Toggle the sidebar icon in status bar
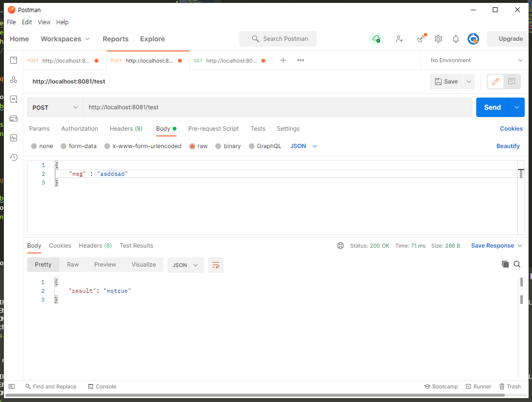Viewport: 532px width, 402px height. click(x=12, y=386)
